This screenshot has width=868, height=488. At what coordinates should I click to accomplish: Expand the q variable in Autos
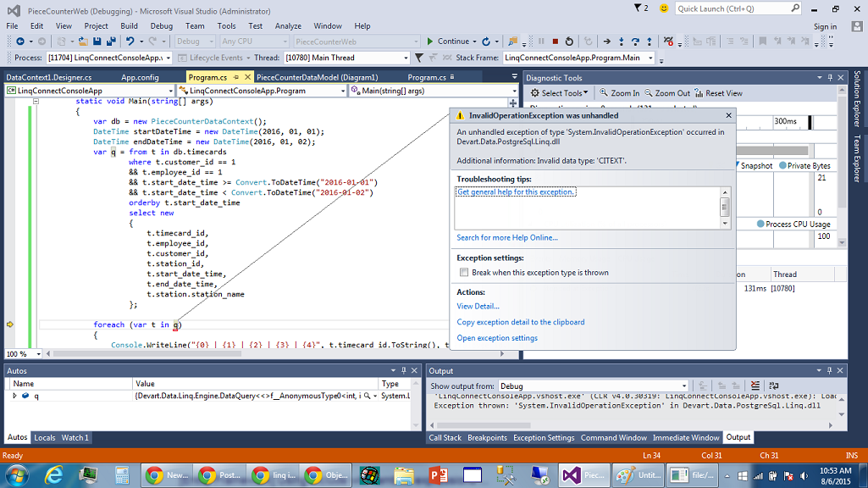pyautogui.click(x=15, y=396)
